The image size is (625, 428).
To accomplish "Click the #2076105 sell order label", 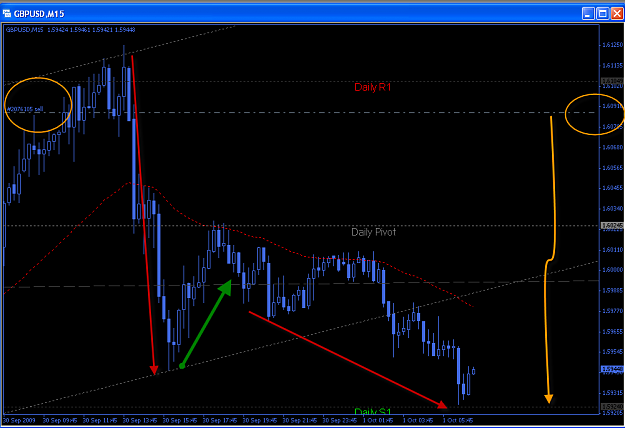I will point(25,109).
